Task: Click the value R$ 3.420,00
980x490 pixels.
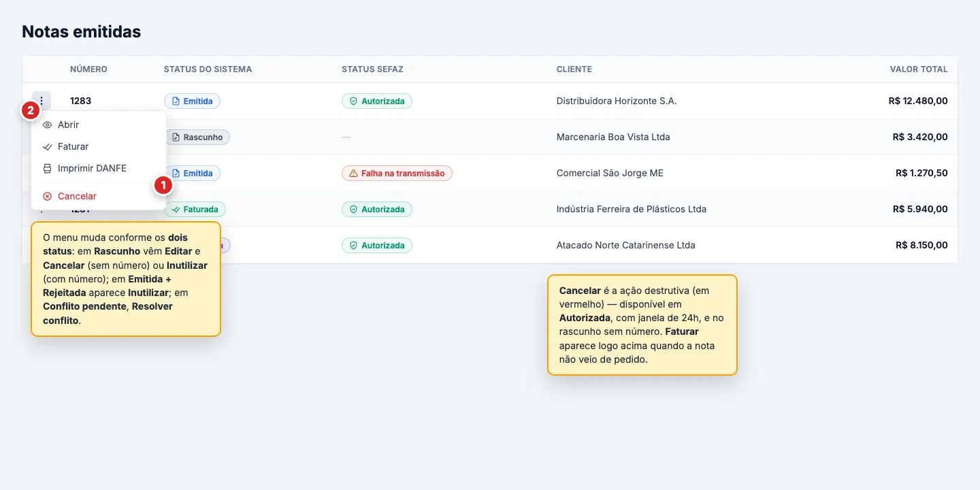Action: point(920,137)
